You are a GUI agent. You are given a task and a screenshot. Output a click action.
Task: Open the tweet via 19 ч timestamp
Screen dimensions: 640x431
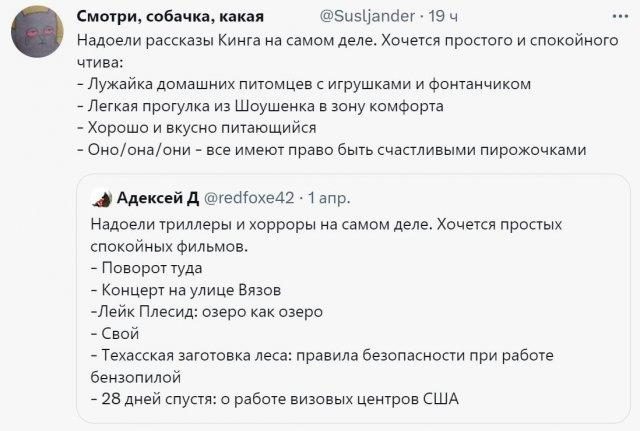tap(439, 18)
